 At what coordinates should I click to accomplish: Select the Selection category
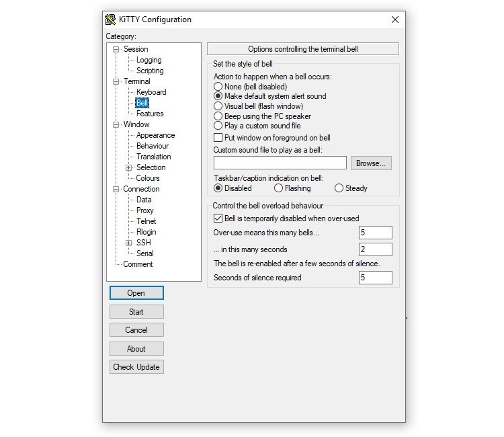(x=151, y=167)
